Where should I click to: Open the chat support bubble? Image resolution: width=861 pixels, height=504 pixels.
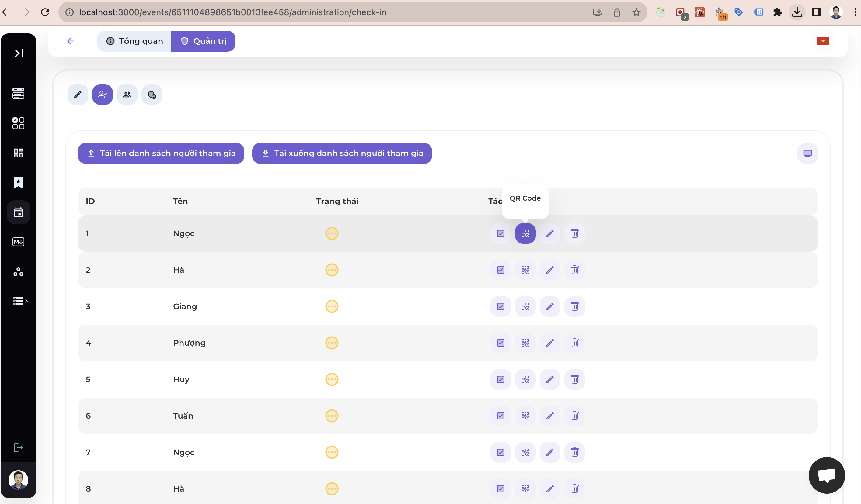[x=827, y=475]
